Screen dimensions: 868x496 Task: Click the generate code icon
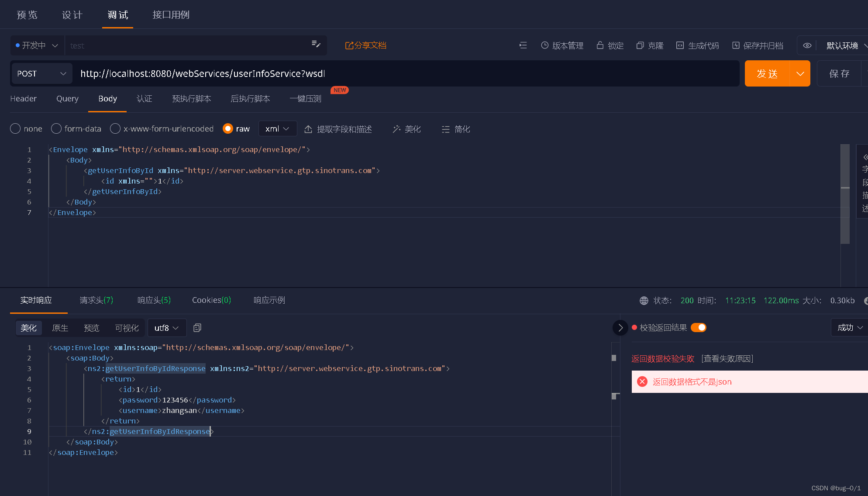tap(680, 45)
